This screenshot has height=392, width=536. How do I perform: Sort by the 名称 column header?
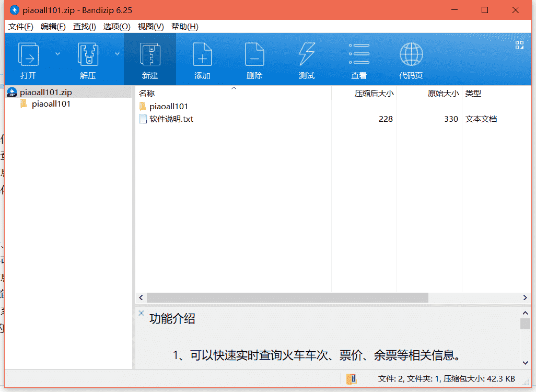coord(147,93)
